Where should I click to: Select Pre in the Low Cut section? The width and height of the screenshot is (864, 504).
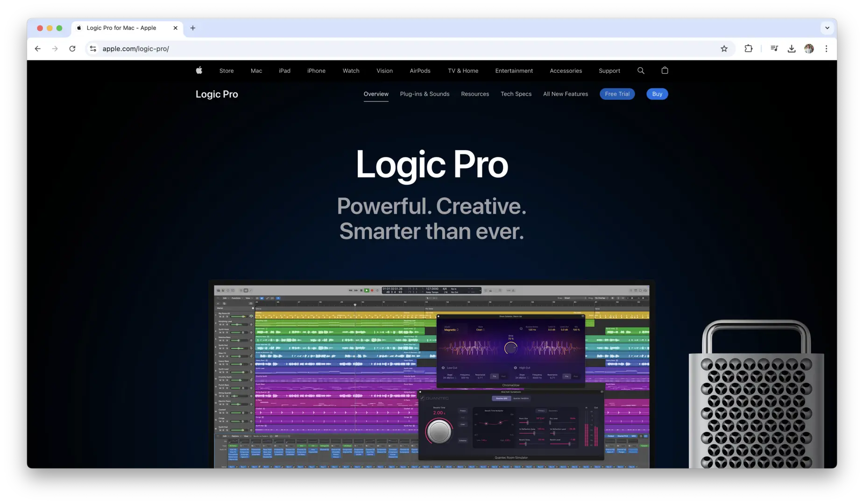click(494, 376)
